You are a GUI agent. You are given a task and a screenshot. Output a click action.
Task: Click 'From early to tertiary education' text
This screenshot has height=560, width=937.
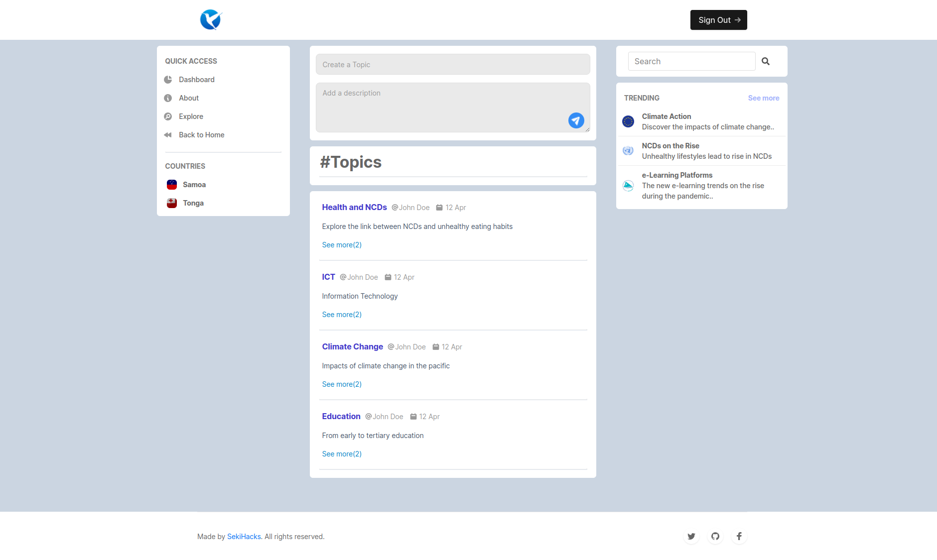click(x=373, y=436)
